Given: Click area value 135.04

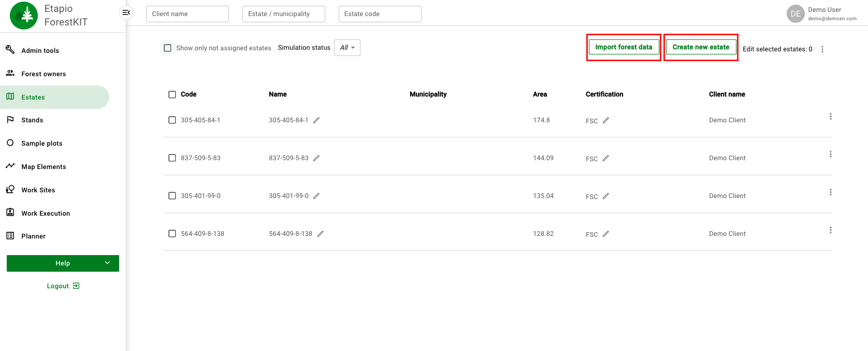Looking at the screenshot, I should pos(543,195).
